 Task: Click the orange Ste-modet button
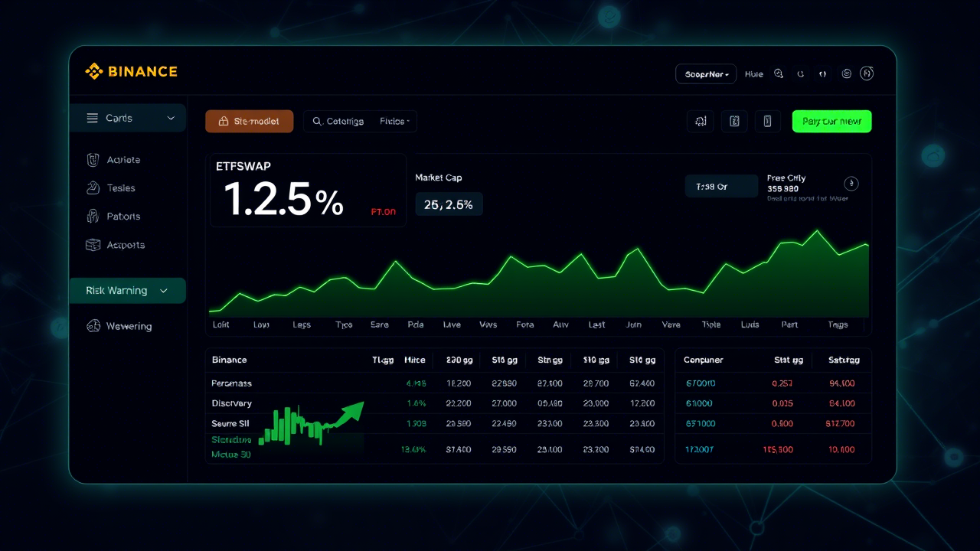(x=249, y=121)
